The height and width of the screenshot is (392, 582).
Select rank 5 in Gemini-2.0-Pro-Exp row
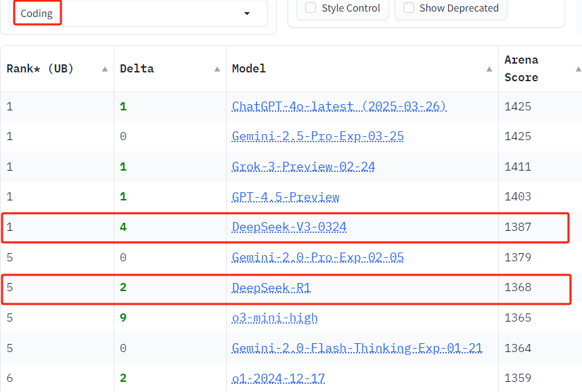9,257
